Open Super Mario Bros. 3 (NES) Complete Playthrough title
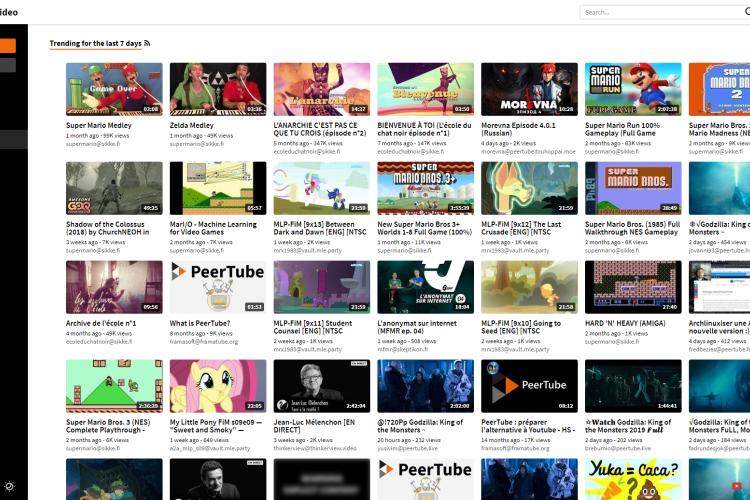Image resolution: width=750 pixels, height=500 pixels. (108, 426)
